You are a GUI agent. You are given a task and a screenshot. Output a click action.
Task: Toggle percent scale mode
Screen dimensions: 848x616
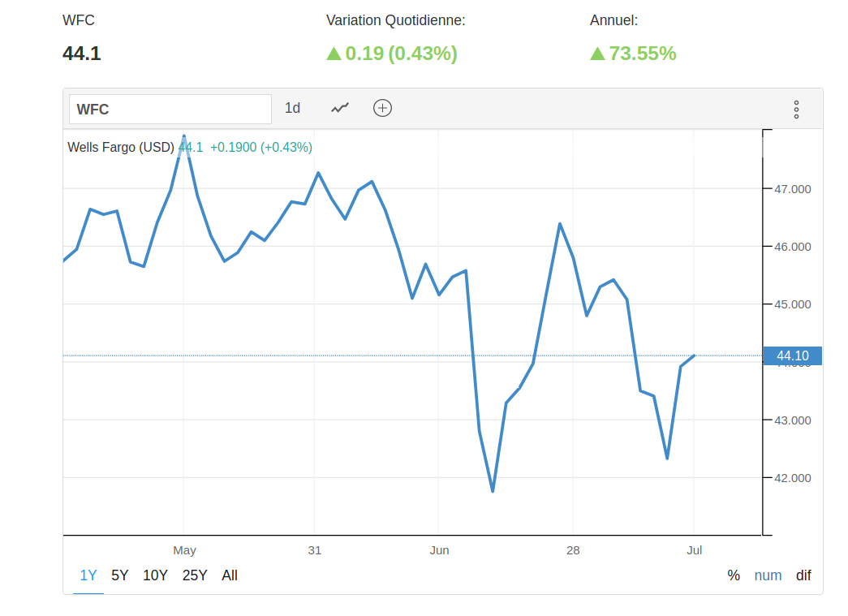pos(734,575)
